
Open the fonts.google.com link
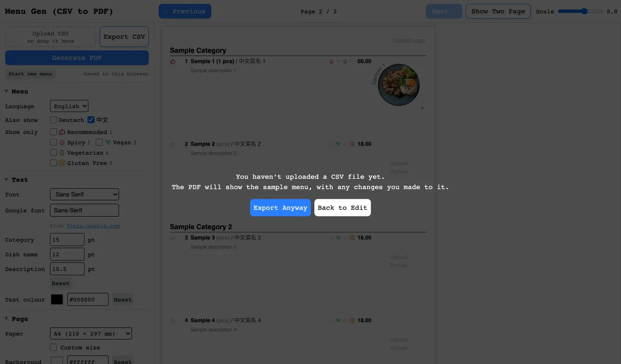pyautogui.click(x=93, y=226)
